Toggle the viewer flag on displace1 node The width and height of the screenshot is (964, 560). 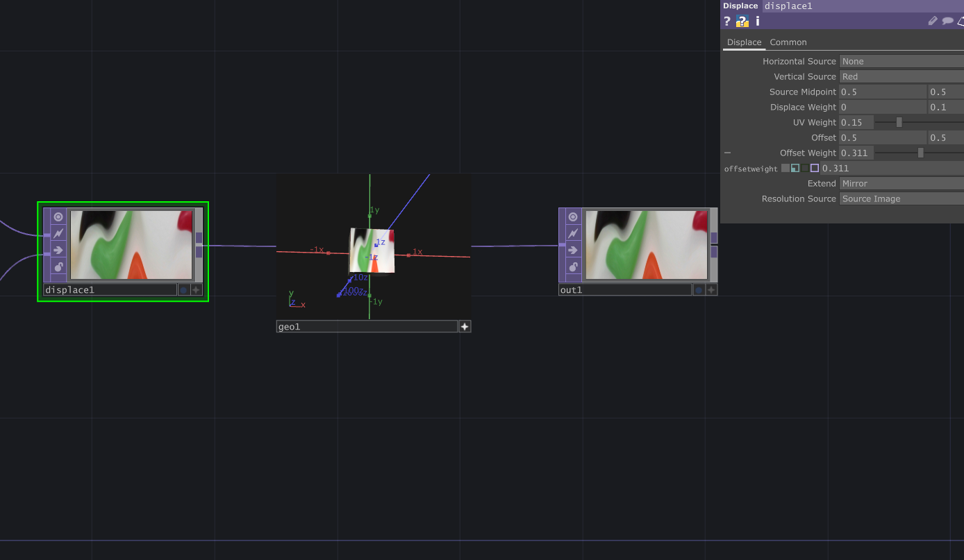[58, 217]
